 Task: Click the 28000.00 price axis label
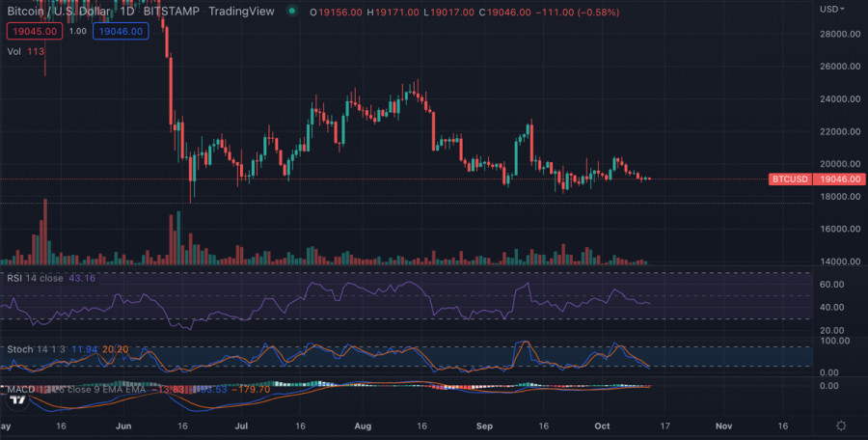(x=840, y=34)
